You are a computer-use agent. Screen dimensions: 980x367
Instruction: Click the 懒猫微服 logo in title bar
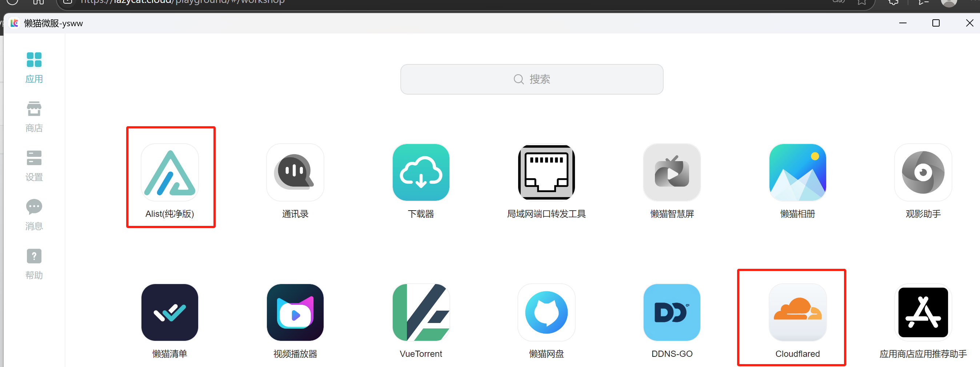coord(15,23)
